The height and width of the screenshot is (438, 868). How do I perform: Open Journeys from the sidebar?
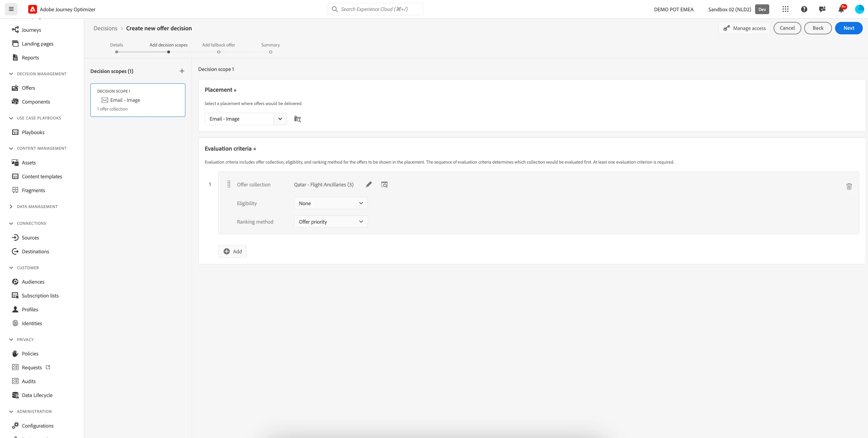31,30
